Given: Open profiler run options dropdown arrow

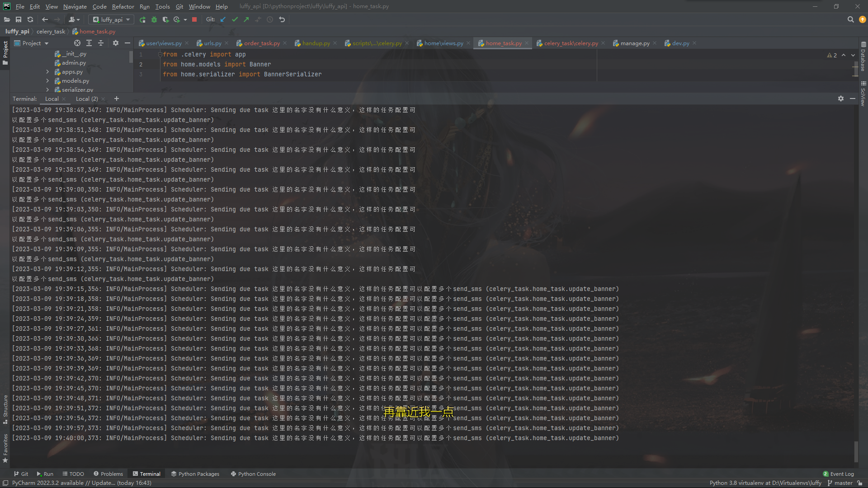Looking at the screenshot, I should [x=185, y=19].
